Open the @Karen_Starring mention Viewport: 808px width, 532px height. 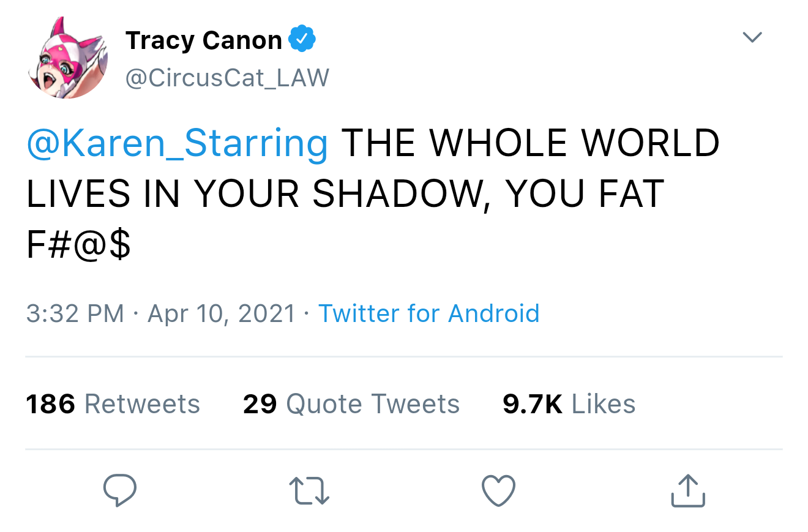(x=178, y=143)
